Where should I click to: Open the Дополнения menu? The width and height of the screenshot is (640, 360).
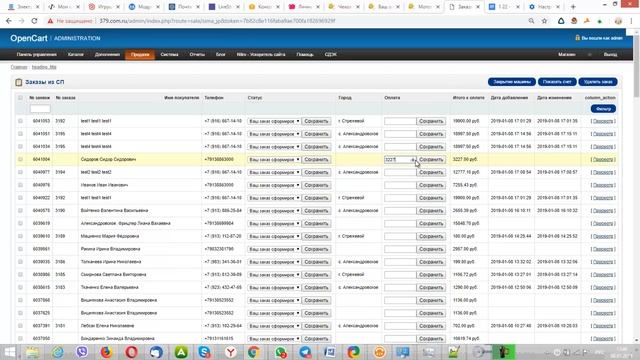tap(107, 54)
